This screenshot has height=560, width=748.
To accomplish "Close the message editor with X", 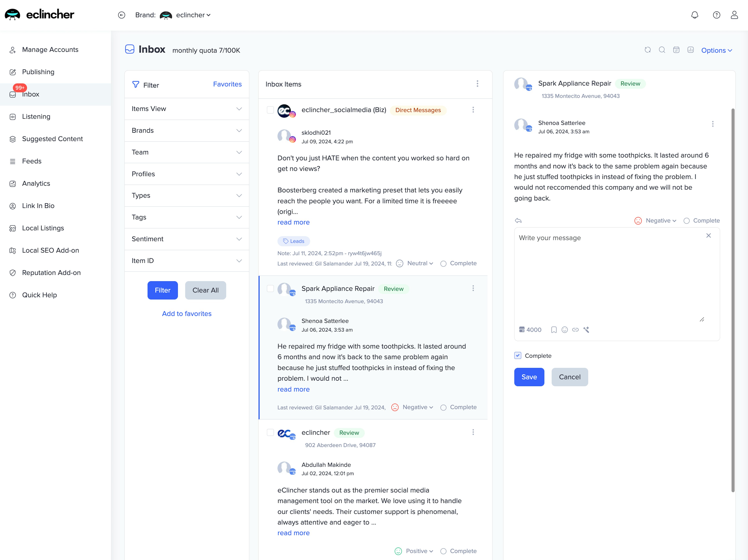I will pyautogui.click(x=708, y=235).
